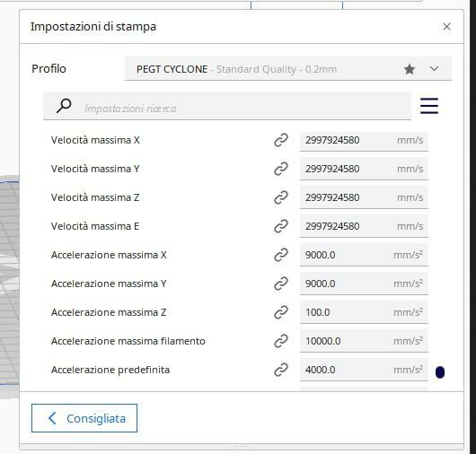
Task: Select the Velocità massima X value field
Action: click(x=364, y=140)
